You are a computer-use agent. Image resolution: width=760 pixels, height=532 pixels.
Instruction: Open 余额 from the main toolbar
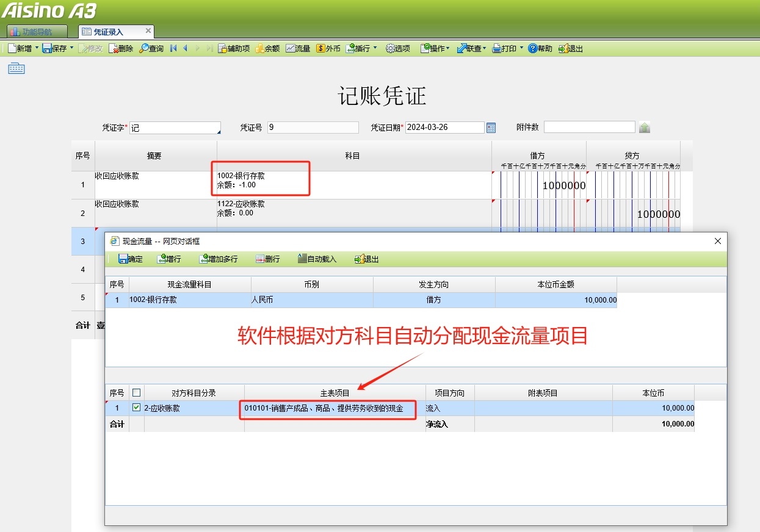(267, 48)
